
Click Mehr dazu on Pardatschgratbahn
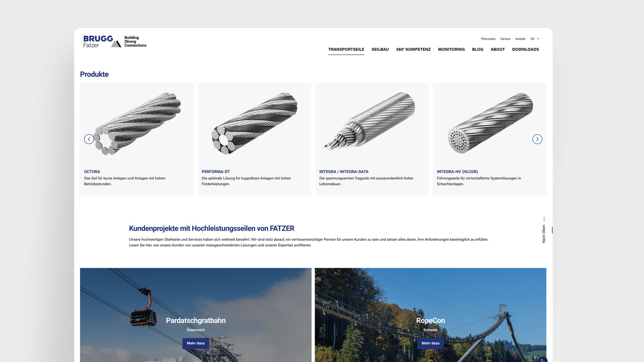tap(196, 343)
